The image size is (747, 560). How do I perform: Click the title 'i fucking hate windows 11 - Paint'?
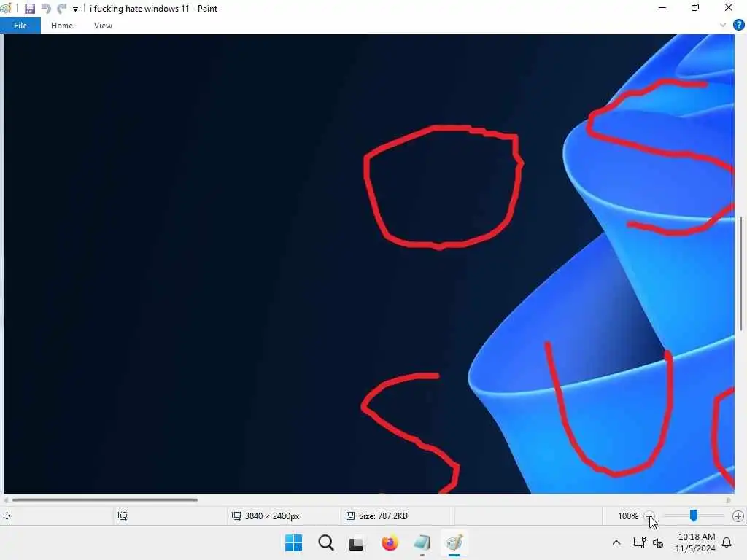[x=153, y=9]
